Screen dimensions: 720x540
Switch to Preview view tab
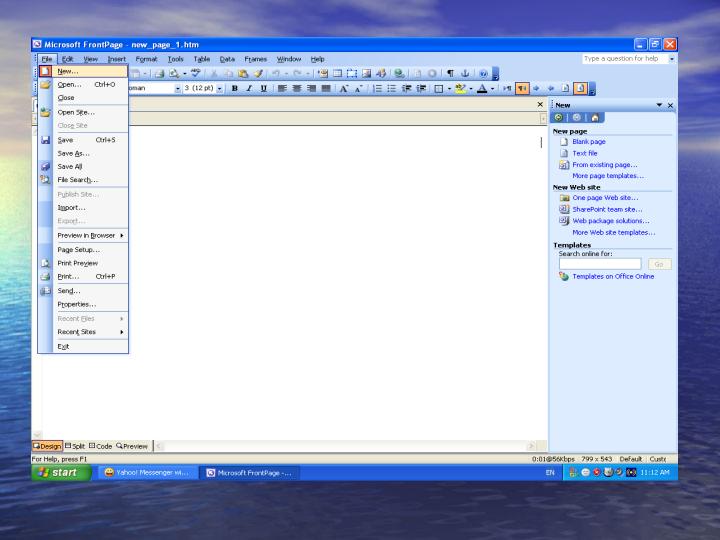pyautogui.click(x=132, y=446)
